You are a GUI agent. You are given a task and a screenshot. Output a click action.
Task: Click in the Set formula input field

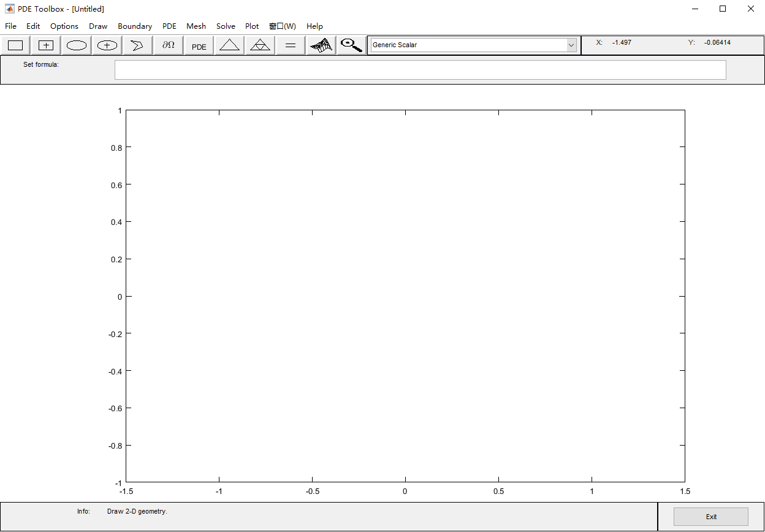420,70
